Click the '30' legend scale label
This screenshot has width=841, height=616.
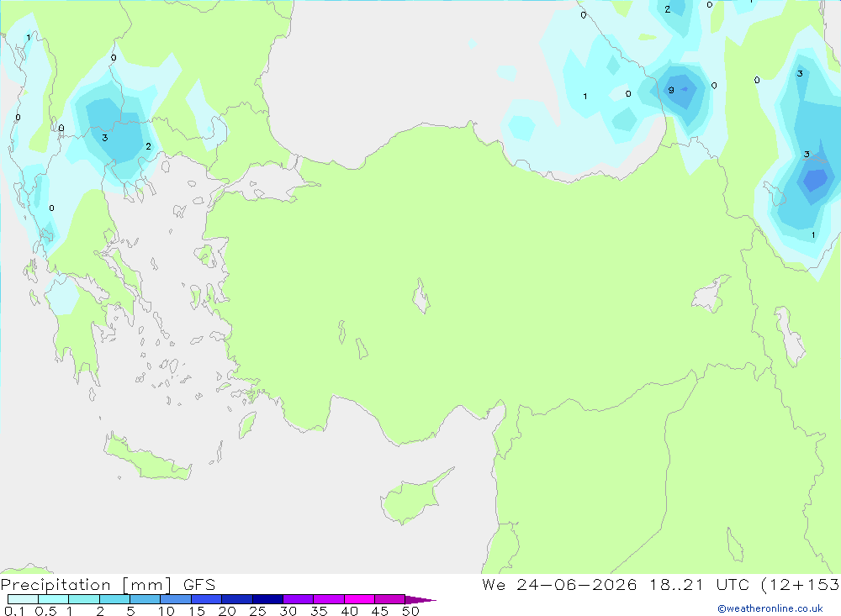click(x=288, y=611)
